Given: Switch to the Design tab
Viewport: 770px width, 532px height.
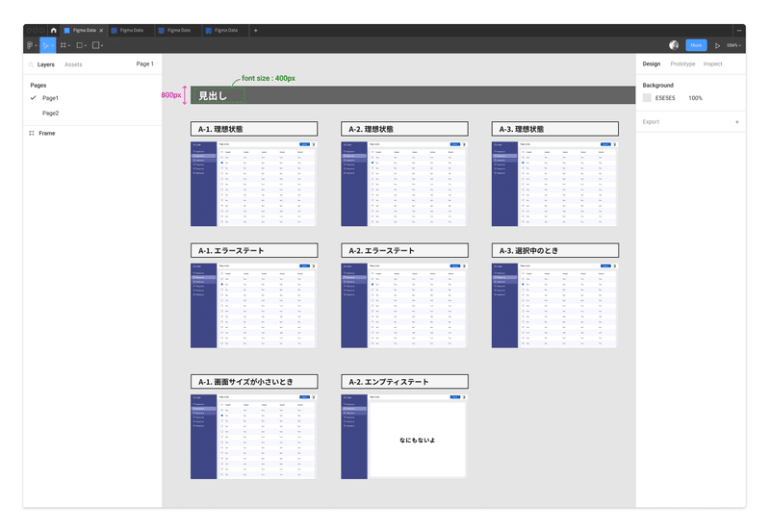Looking at the screenshot, I should (652, 63).
